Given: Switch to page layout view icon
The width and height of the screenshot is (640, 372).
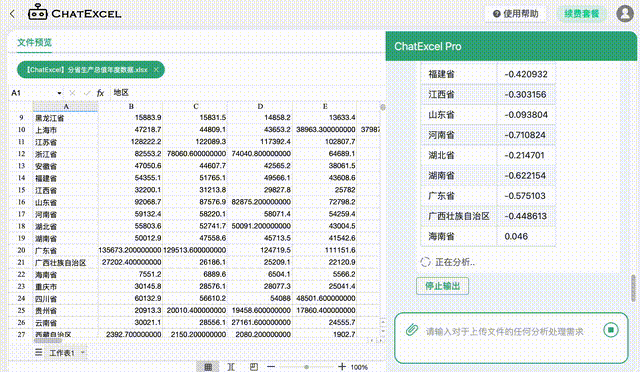Looking at the screenshot, I should click(253, 367).
